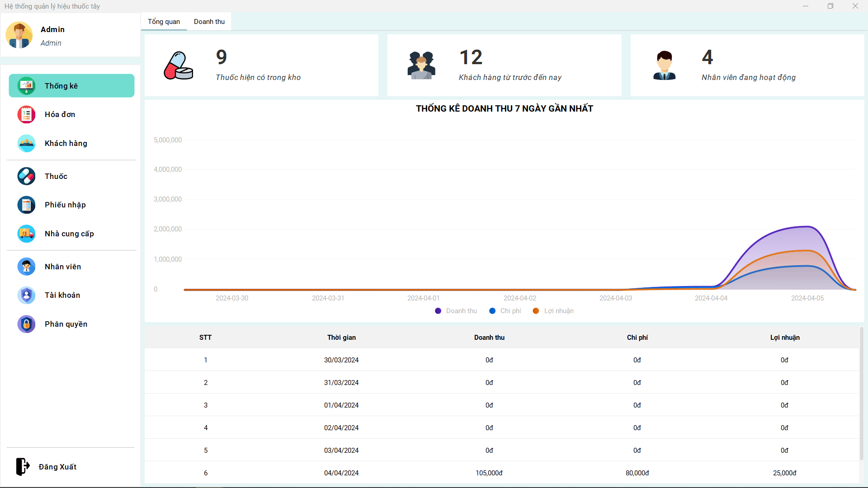Click the Thời gian column header
Viewport: 868px width, 488px height.
[x=341, y=338]
